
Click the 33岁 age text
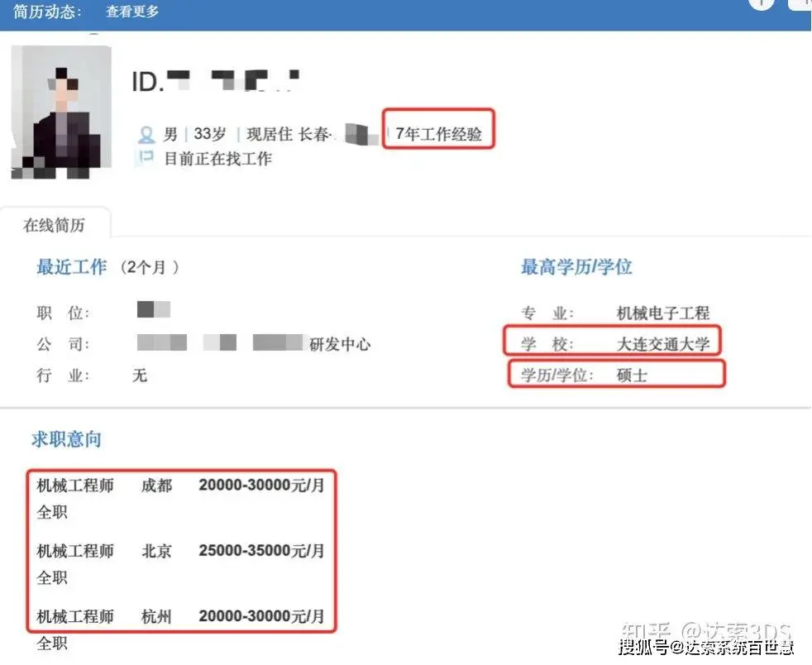[x=210, y=134]
